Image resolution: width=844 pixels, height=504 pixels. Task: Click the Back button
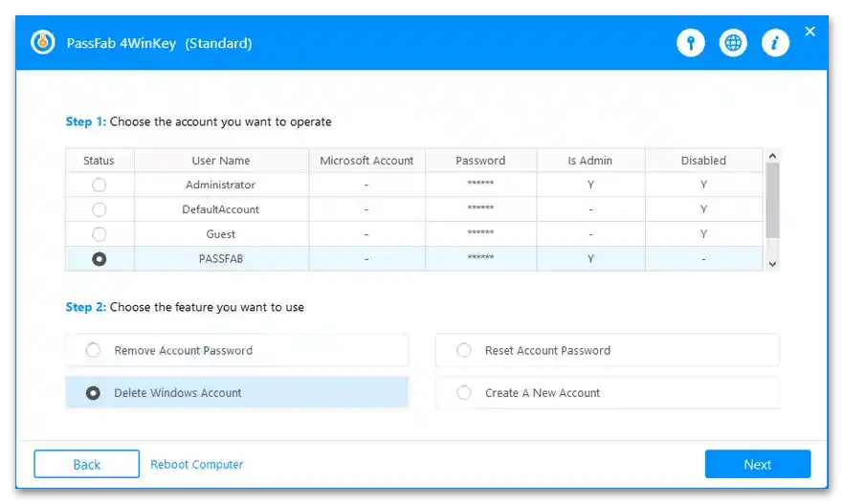coord(87,464)
